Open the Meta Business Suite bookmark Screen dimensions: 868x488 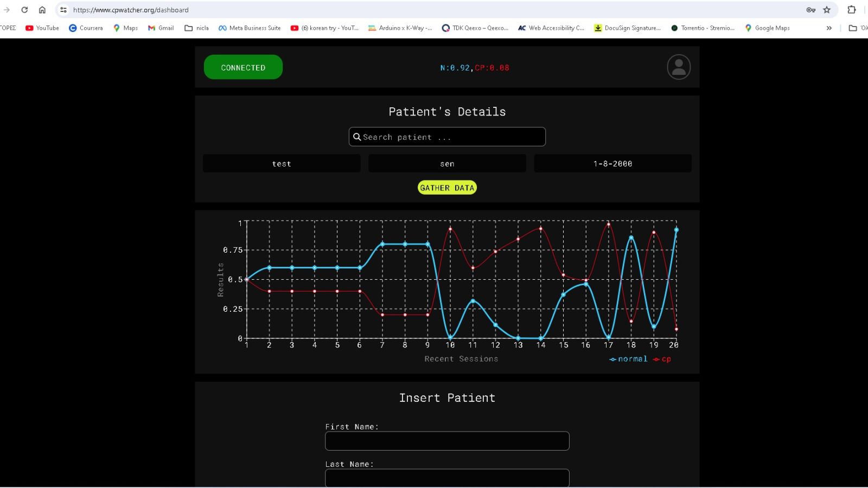[x=250, y=28]
